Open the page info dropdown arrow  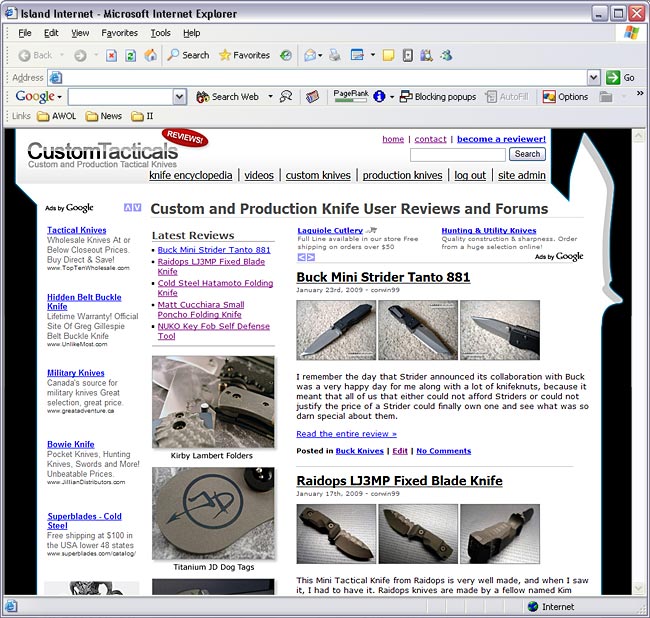[392, 97]
